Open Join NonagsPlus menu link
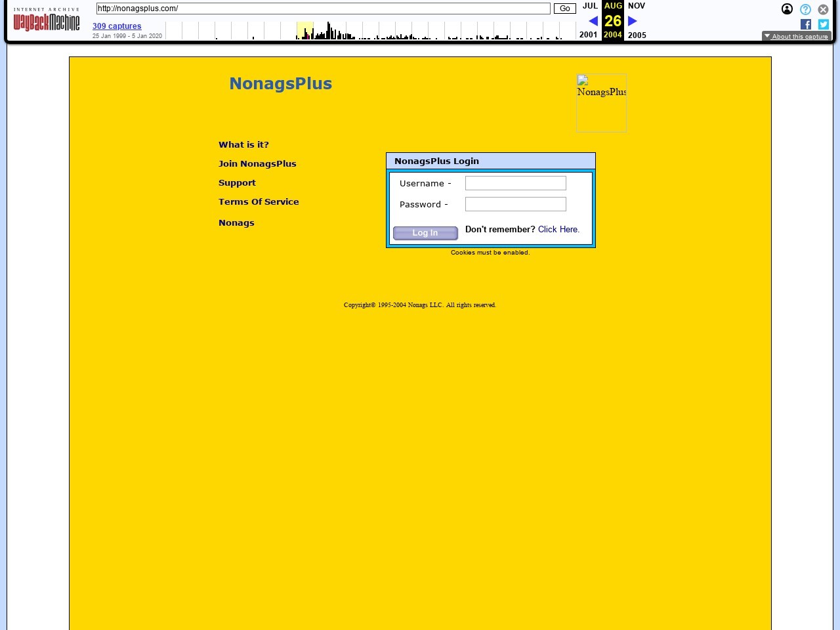The width and height of the screenshot is (840, 630). pos(257,163)
